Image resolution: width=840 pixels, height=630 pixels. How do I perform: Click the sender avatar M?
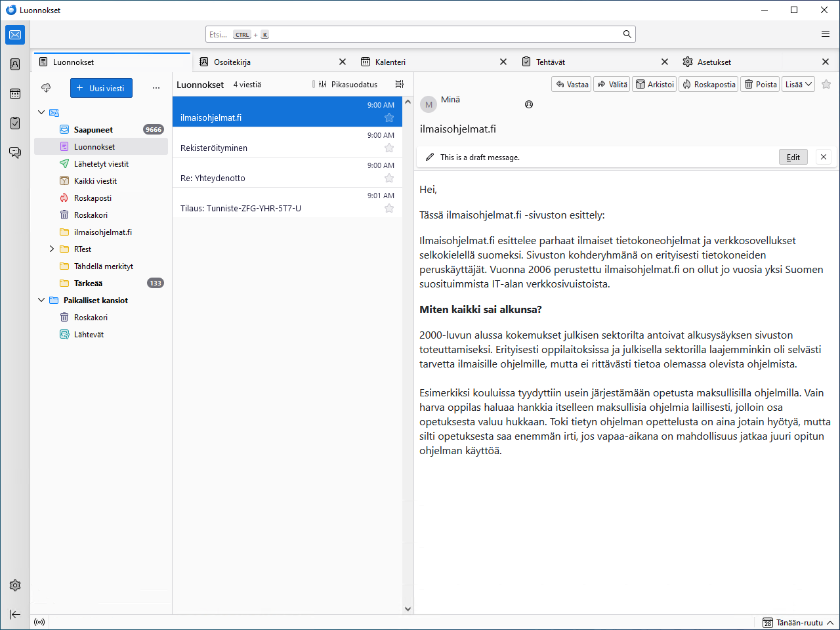[x=429, y=104]
